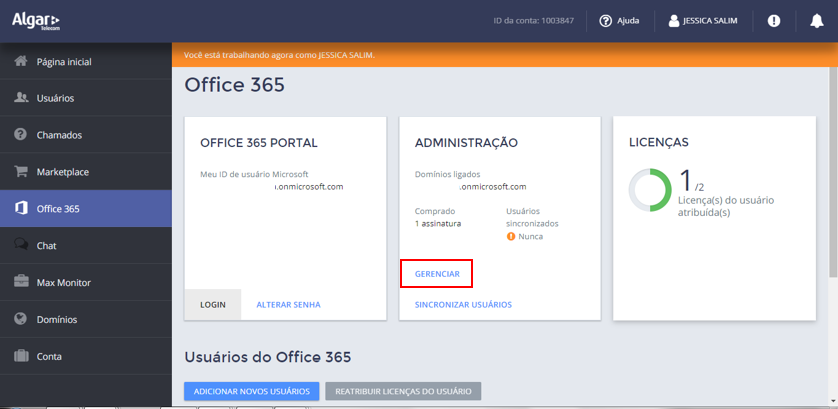
Task: Select Office 365 in the sidebar
Action: pos(58,209)
